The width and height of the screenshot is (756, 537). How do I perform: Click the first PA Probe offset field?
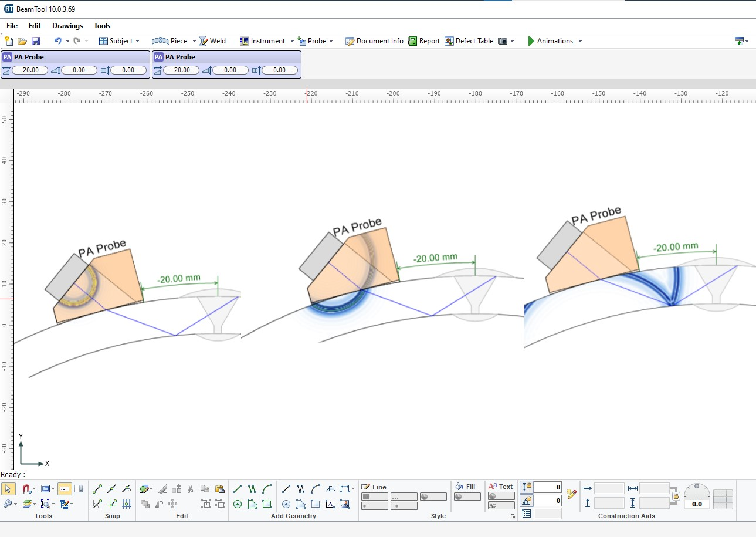pyautogui.click(x=30, y=70)
